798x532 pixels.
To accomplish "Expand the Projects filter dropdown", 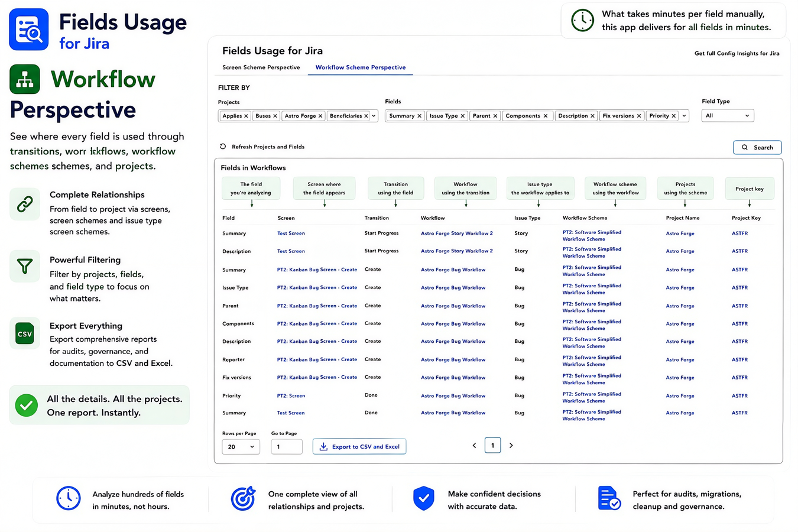I will tap(374, 116).
